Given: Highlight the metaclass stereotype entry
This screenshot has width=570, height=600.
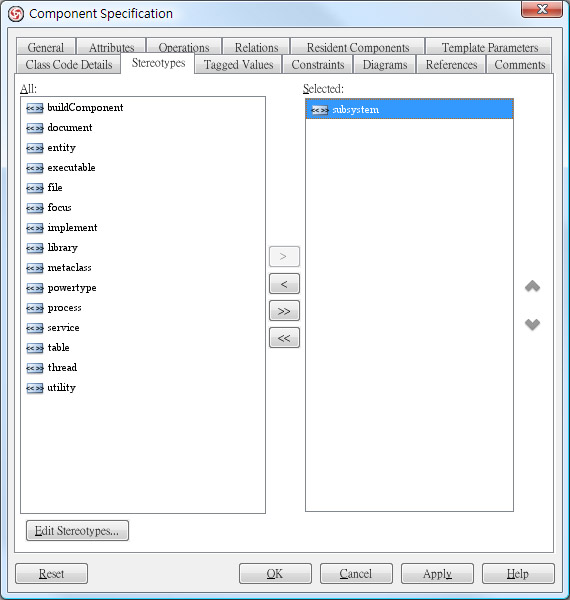Looking at the screenshot, I should click(69, 267).
